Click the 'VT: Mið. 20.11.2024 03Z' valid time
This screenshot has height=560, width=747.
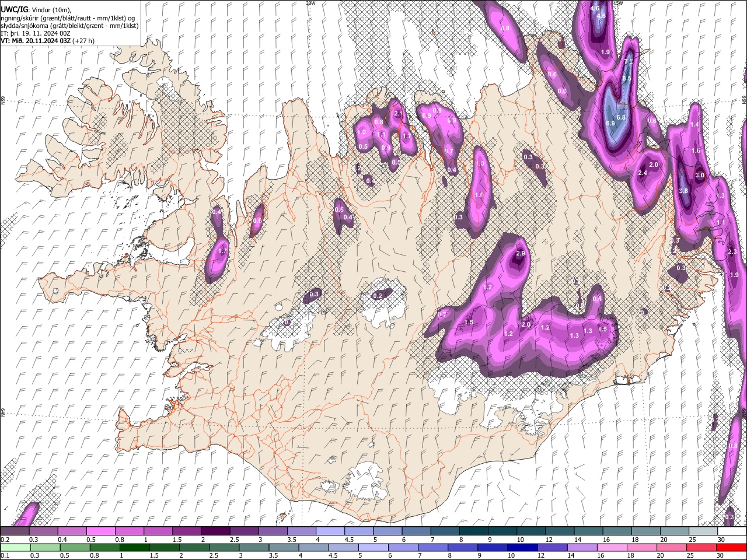(37, 41)
